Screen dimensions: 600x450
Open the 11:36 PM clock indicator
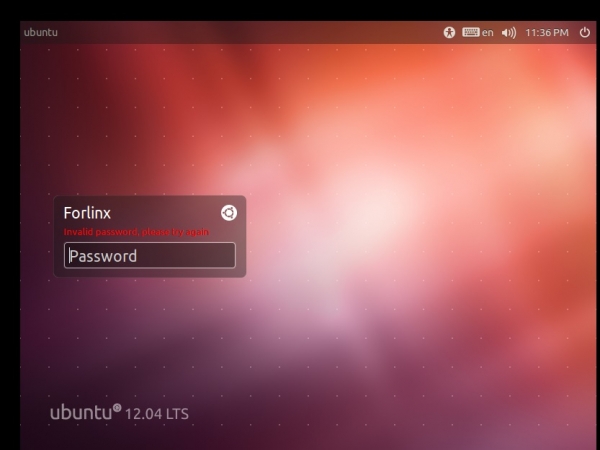[x=546, y=32]
